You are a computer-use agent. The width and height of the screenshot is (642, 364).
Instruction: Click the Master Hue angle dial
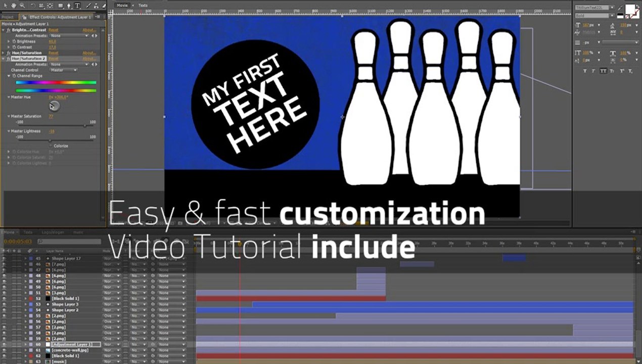[x=54, y=106]
